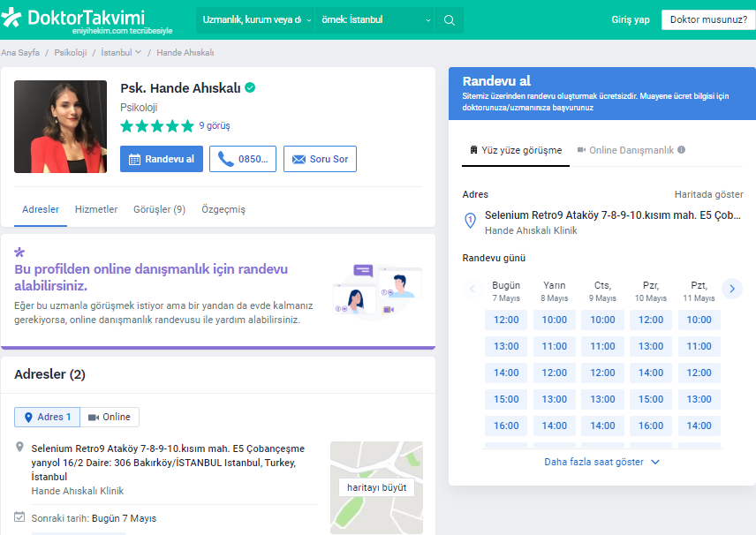Screen dimensions: 756x535
Task: Select Pzt 11 Mayıs 13:00 slot
Action: point(699,399)
